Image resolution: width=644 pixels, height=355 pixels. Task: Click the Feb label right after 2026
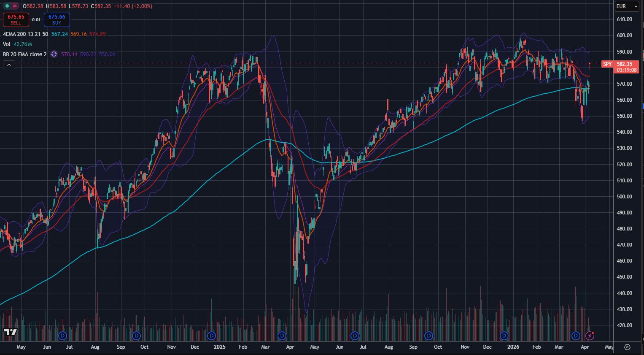536,347
